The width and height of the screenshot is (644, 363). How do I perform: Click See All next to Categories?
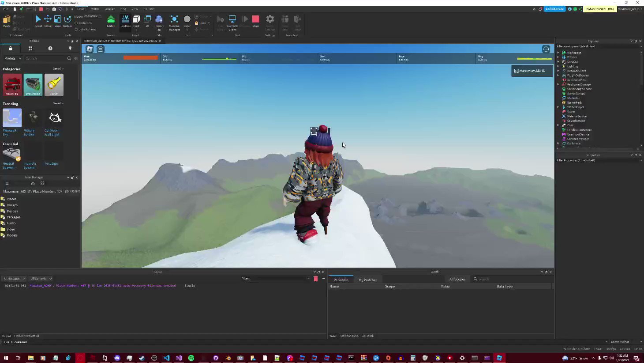[x=58, y=69]
